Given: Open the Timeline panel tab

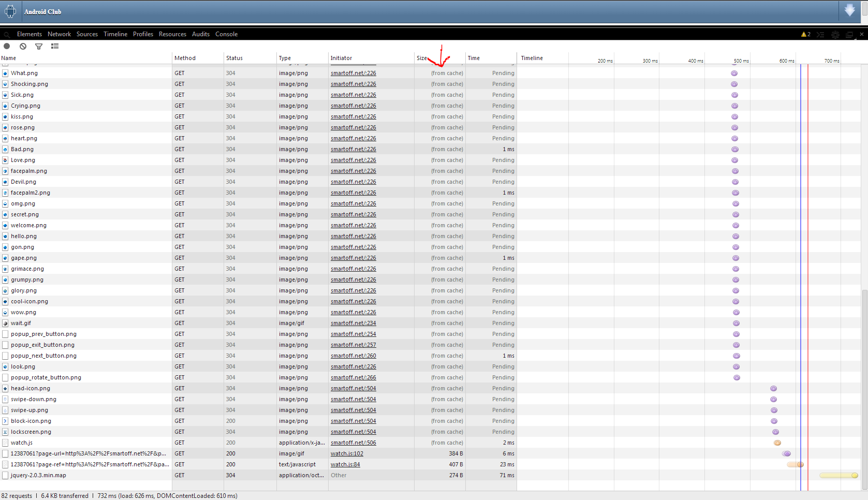Looking at the screenshot, I should 115,34.
